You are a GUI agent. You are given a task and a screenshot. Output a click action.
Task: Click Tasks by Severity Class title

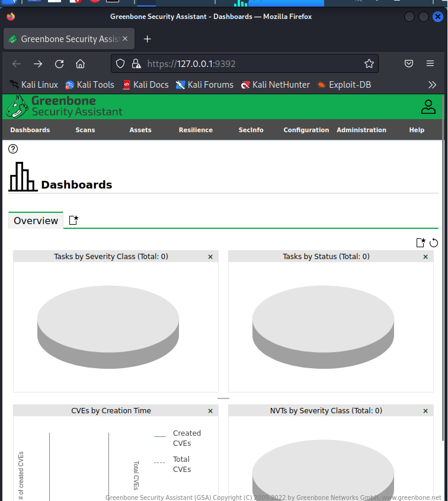pyautogui.click(x=111, y=257)
